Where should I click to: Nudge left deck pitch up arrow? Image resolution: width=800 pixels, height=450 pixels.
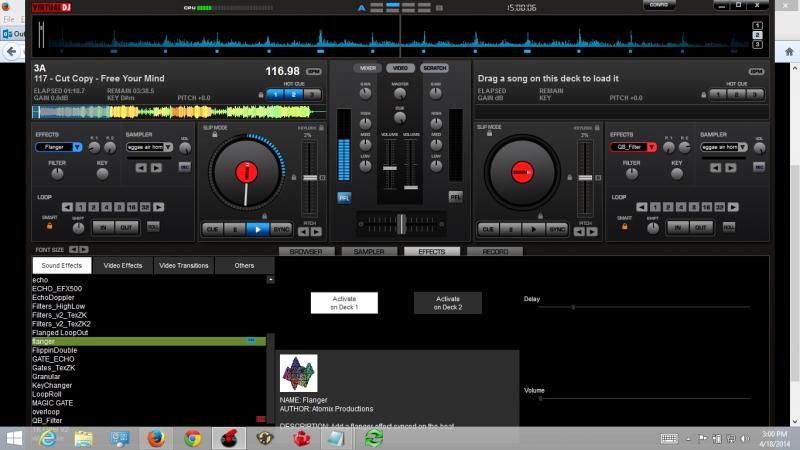pyautogui.click(x=316, y=232)
